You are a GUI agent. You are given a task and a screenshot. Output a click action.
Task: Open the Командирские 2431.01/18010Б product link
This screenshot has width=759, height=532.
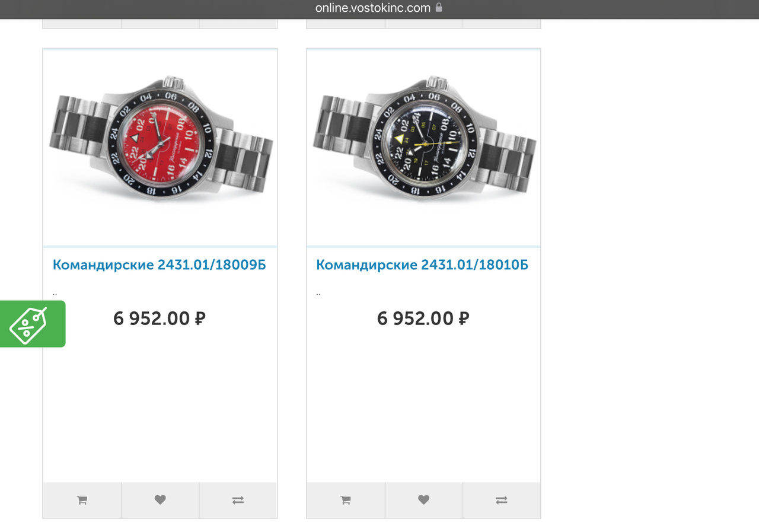[x=422, y=265]
